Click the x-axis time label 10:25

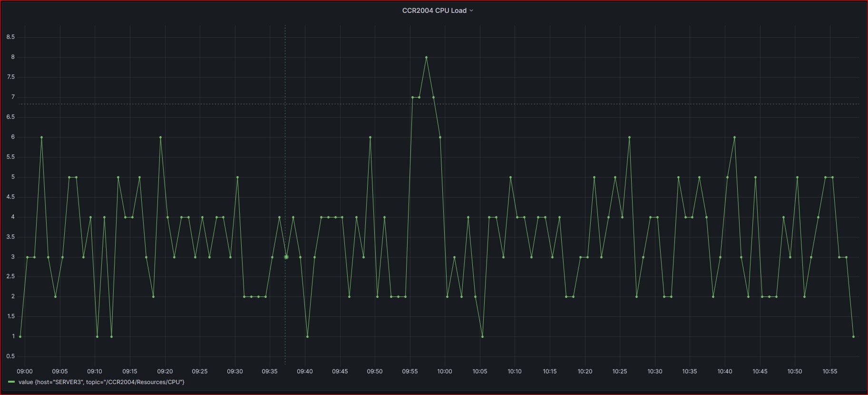click(620, 371)
